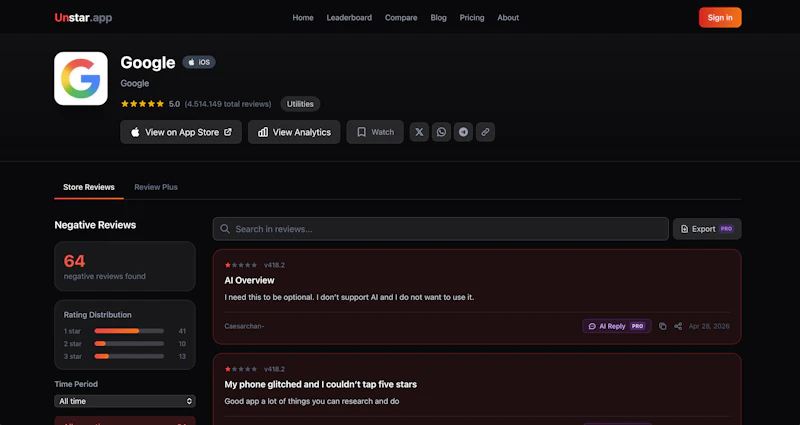Switch to Store Reviews tab
Screen dimensions: 800x425
point(89,187)
